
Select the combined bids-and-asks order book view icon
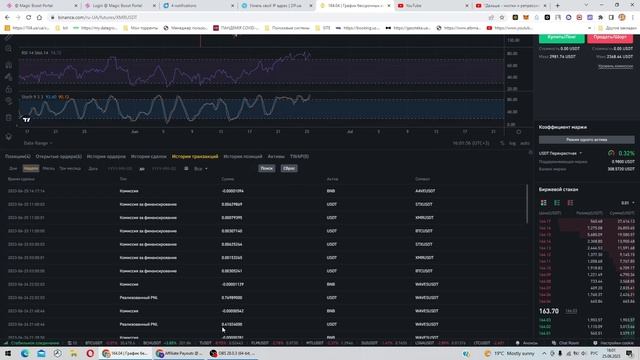coord(544,203)
